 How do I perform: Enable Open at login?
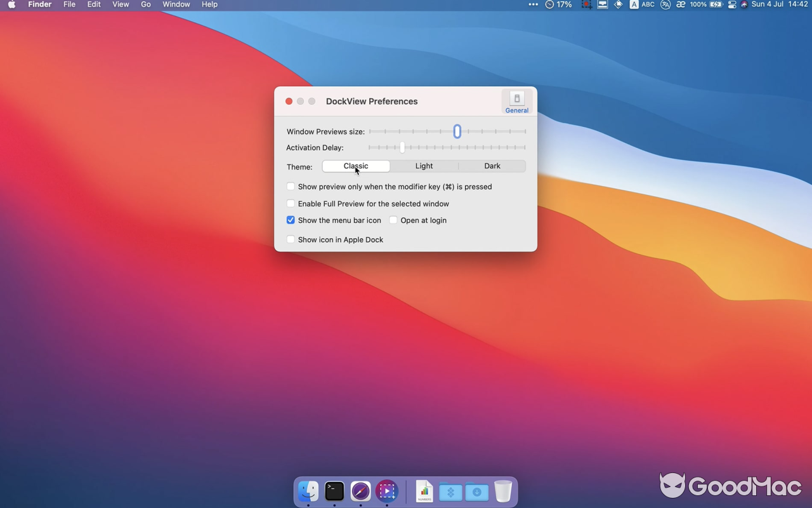pyautogui.click(x=393, y=220)
